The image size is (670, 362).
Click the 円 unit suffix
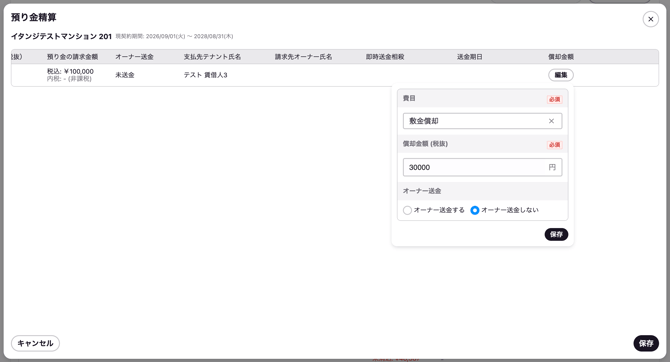[552, 167]
